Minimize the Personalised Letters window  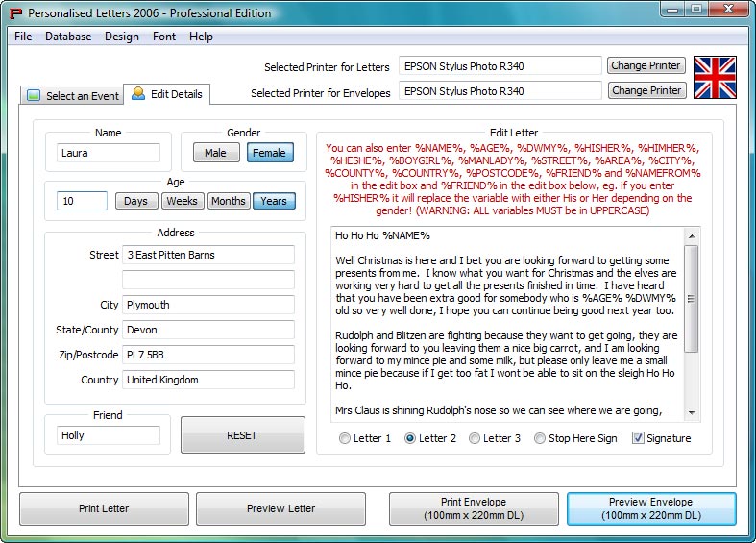point(672,9)
